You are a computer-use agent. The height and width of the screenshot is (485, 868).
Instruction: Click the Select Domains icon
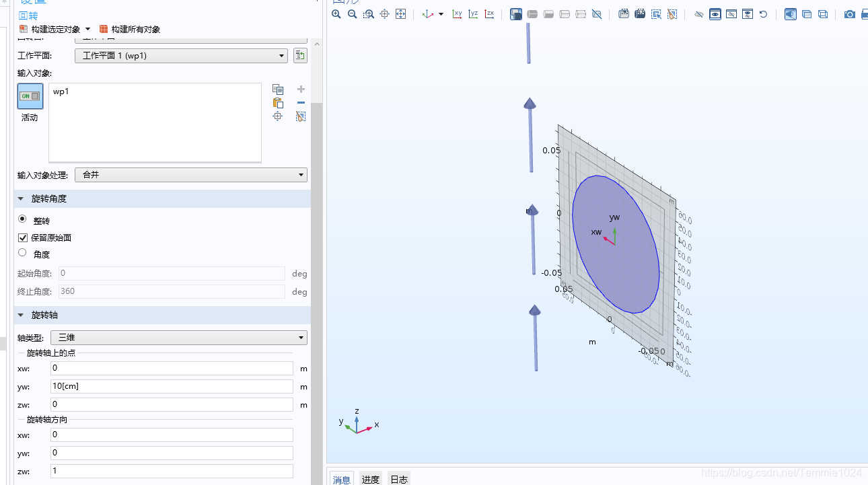click(x=532, y=14)
